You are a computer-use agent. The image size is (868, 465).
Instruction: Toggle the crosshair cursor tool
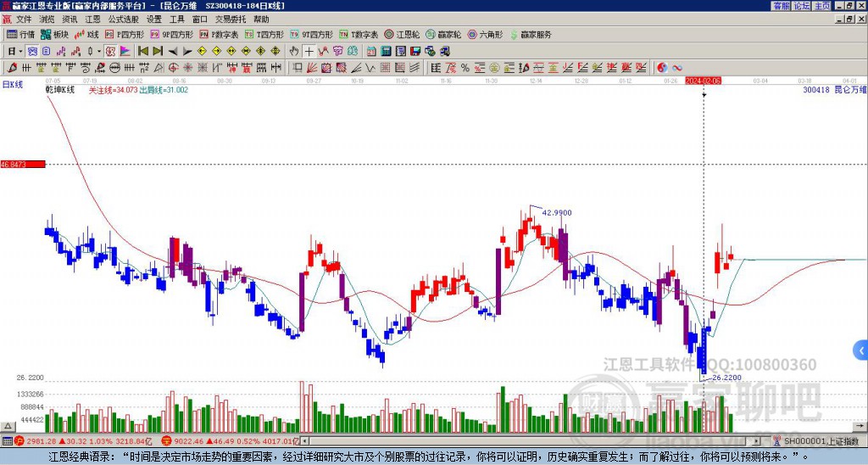click(x=309, y=52)
